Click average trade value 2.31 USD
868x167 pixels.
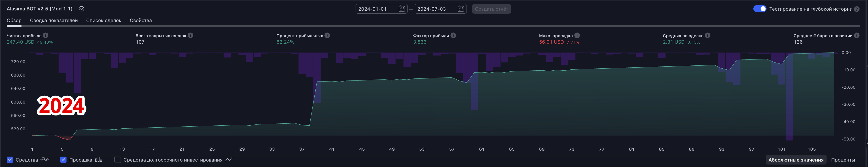(x=673, y=42)
